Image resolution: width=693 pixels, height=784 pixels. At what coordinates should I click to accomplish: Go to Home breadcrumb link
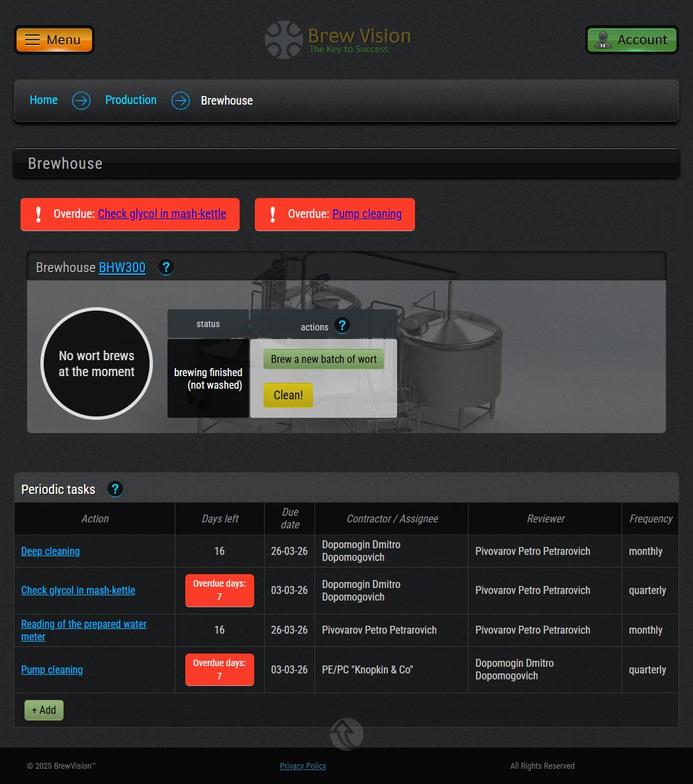point(44,100)
